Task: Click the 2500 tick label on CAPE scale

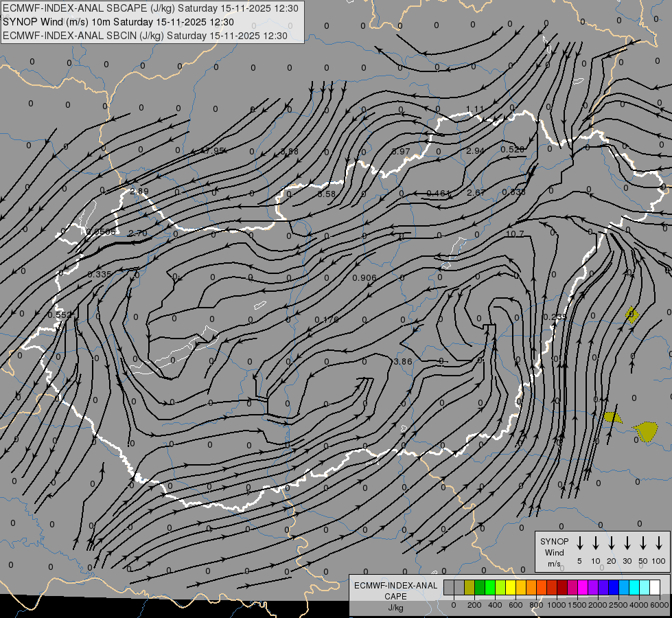Action: pos(618,605)
